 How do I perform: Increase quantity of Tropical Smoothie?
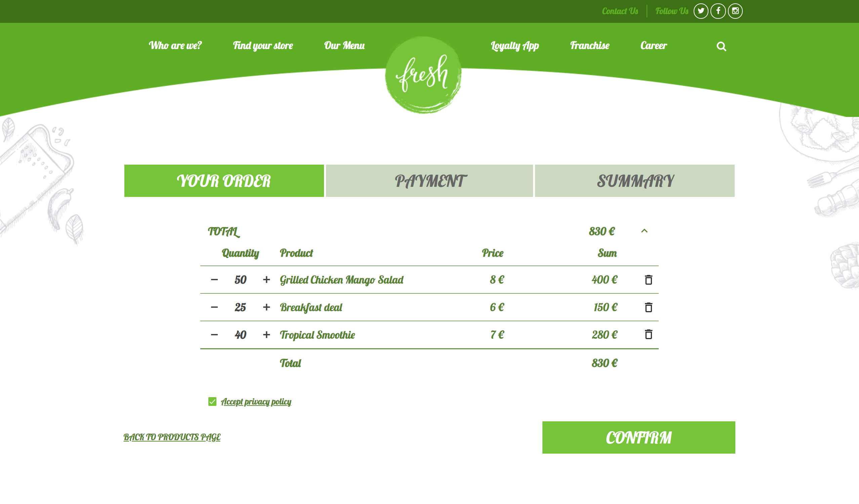coord(266,334)
